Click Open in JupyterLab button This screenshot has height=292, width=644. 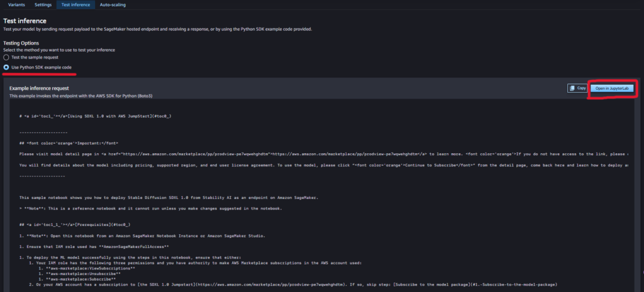(x=612, y=88)
